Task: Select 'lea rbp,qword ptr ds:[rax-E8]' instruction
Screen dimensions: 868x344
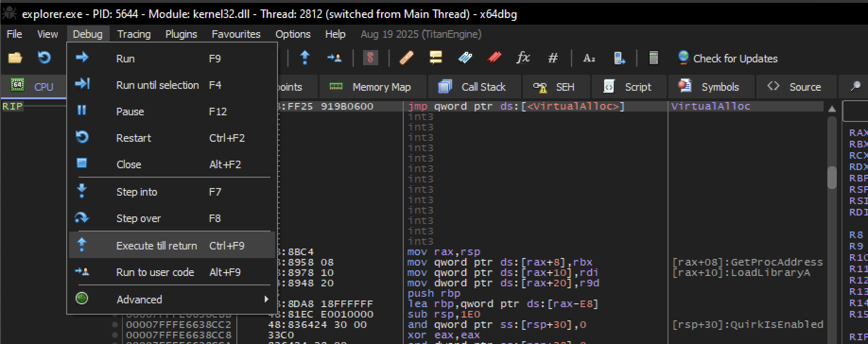Action: (x=503, y=304)
